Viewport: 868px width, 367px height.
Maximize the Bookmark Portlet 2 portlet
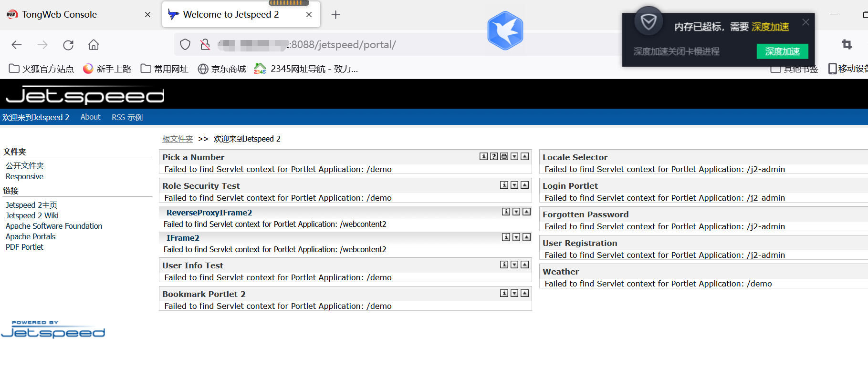tap(525, 293)
